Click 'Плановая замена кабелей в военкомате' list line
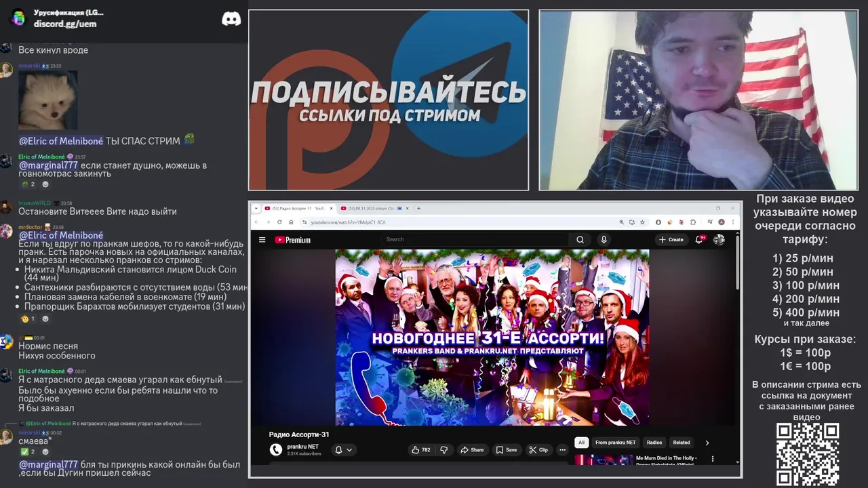The image size is (868, 488). (125, 297)
